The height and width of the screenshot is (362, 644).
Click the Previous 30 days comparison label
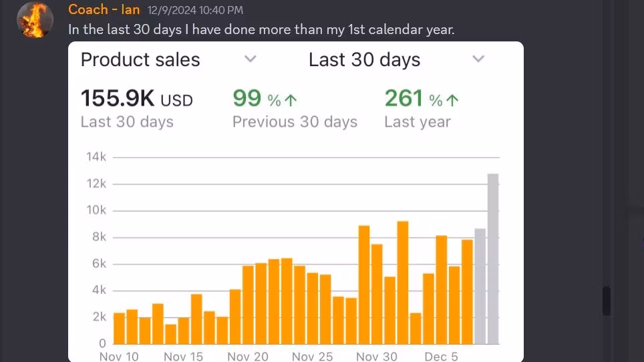(295, 122)
